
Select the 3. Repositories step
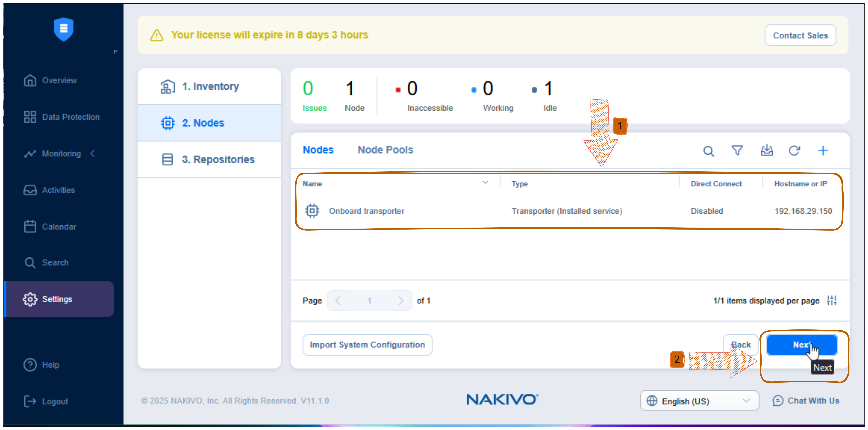click(x=218, y=159)
